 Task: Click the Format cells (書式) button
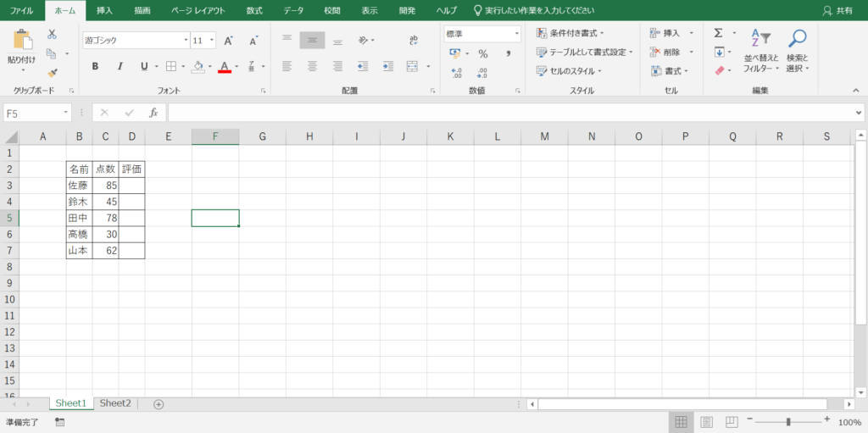(x=670, y=71)
